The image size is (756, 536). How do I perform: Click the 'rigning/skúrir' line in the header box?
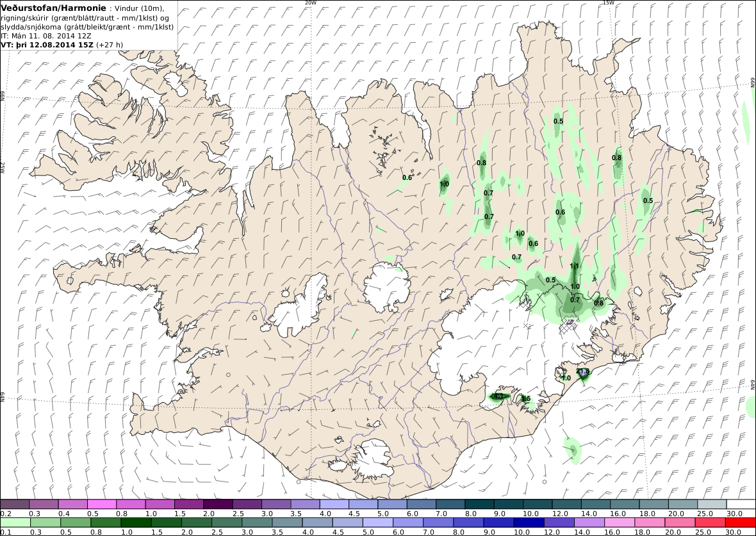click(x=85, y=17)
